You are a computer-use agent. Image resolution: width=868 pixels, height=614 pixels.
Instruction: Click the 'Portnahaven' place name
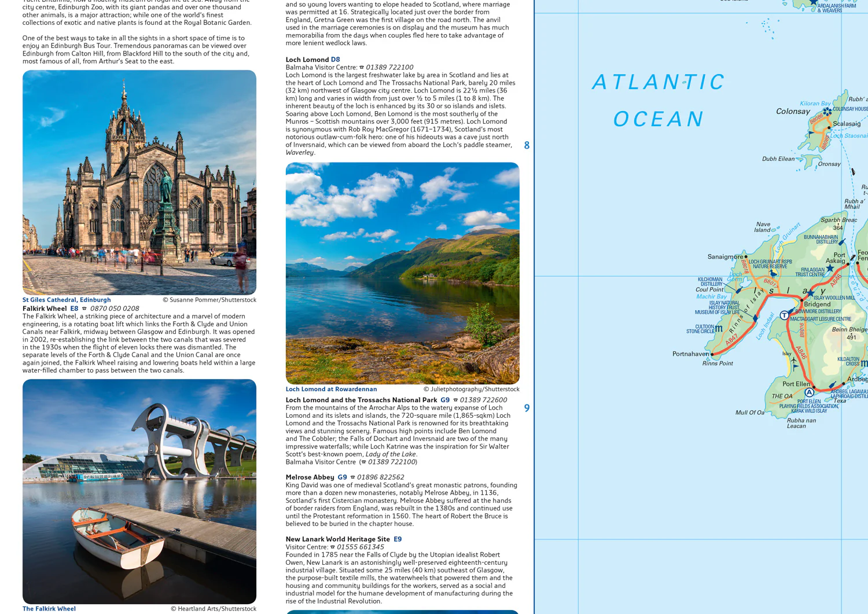click(691, 354)
